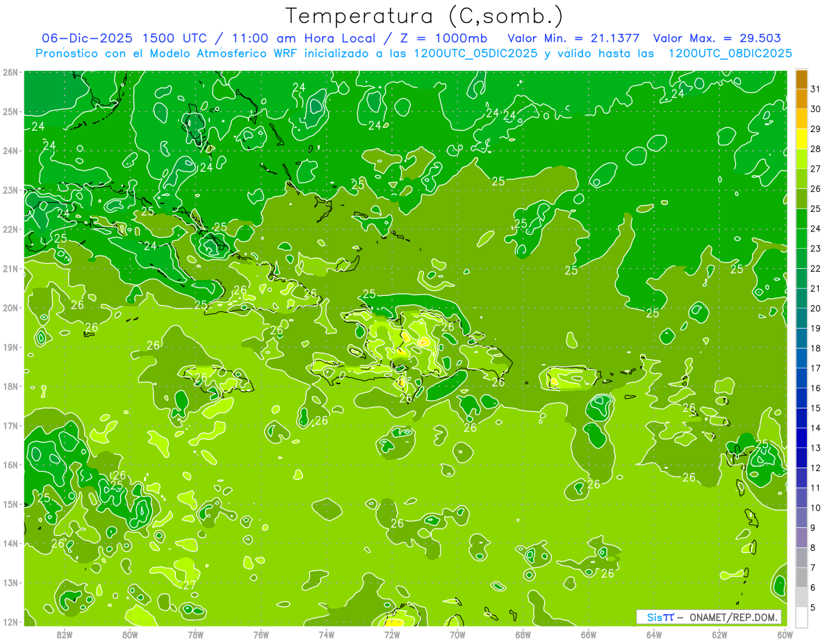Screen dimensions: 834x644
Task: Click the 80W longitude axis label
Action: click(x=130, y=634)
